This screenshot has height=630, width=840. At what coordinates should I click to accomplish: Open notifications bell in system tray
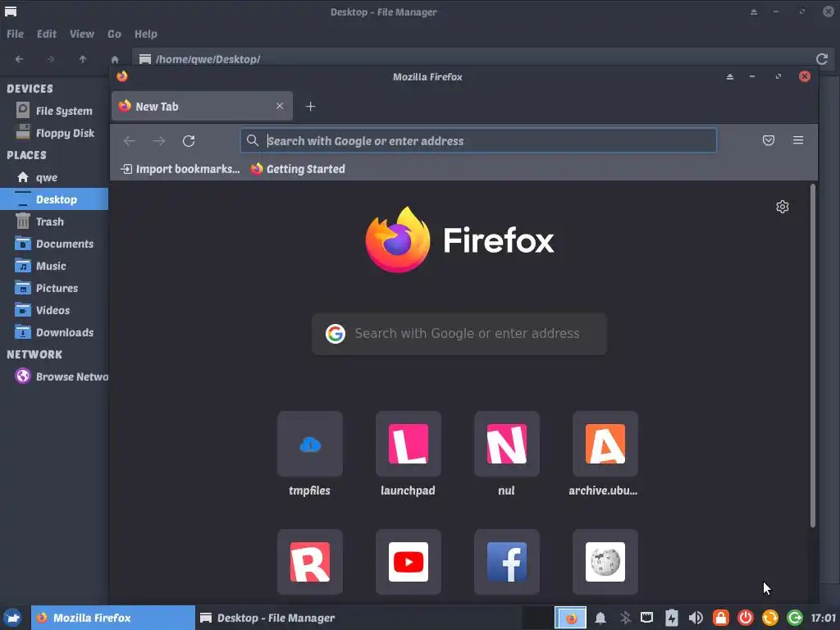tap(600, 619)
